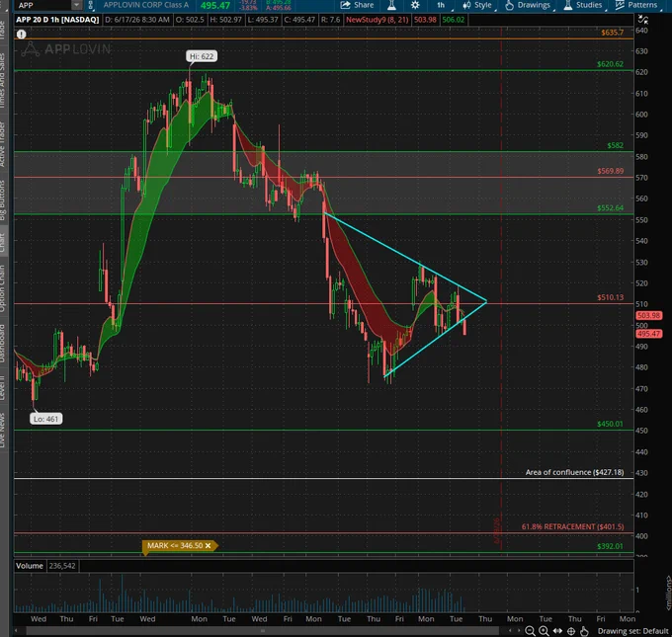
Task: Open the Share menu
Action: point(357,5)
